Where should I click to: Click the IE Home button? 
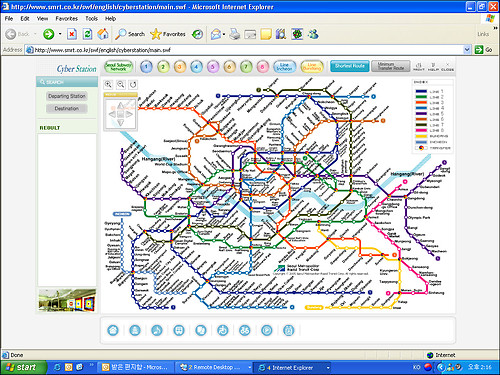tap(103, 34)
